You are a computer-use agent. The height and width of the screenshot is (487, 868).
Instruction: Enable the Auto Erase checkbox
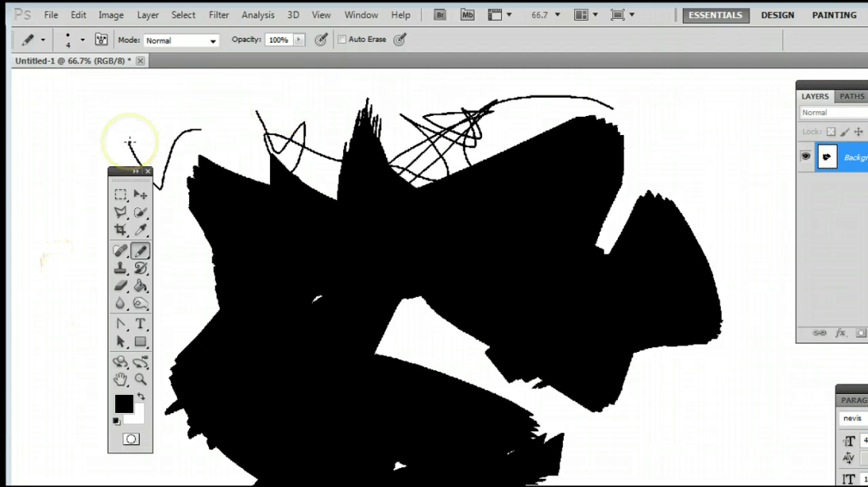342,39
